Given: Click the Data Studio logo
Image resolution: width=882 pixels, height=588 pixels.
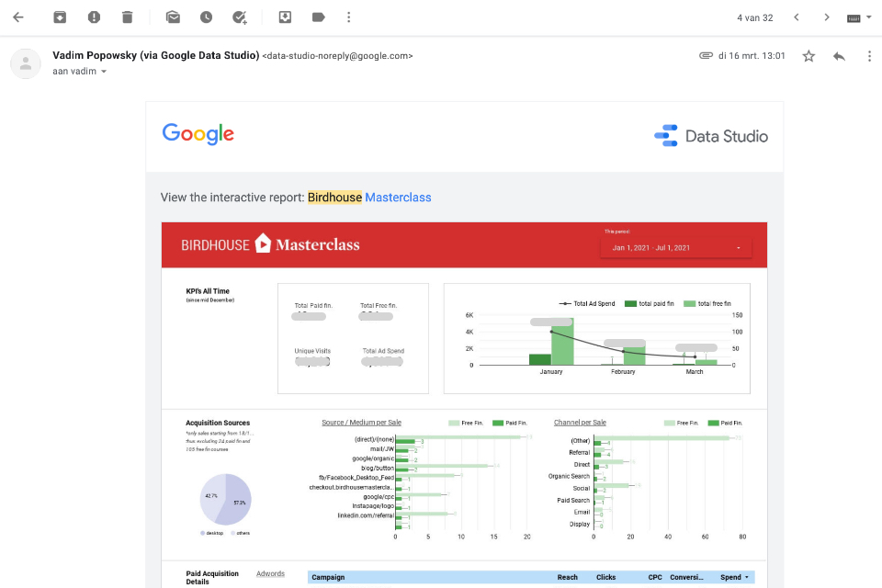Looking at the screenshot, I should pos(711,136).
